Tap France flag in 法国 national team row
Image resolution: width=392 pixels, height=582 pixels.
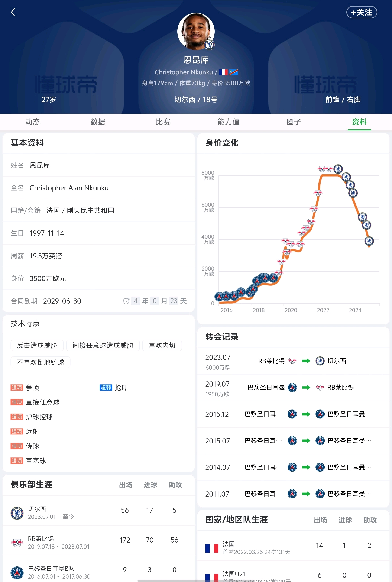point(212,548)
